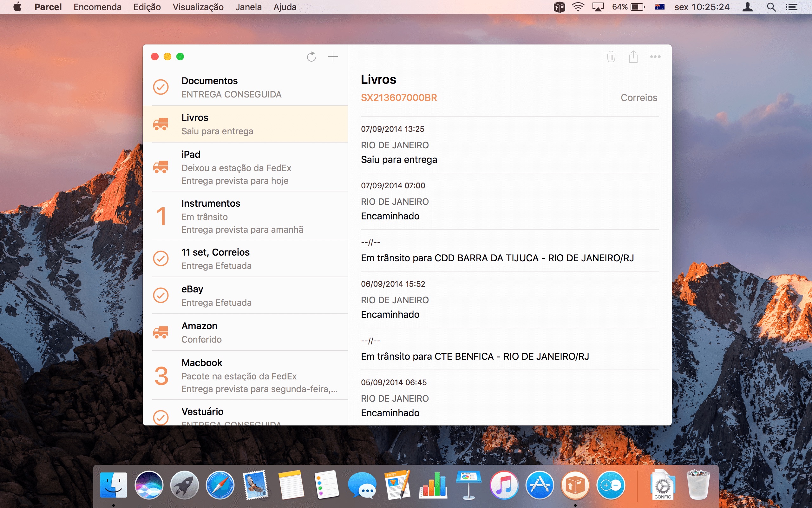The width and height of the screenshot is (812, 508).
Task: Open Spotlight search magnifier
Action: (771, 7)
